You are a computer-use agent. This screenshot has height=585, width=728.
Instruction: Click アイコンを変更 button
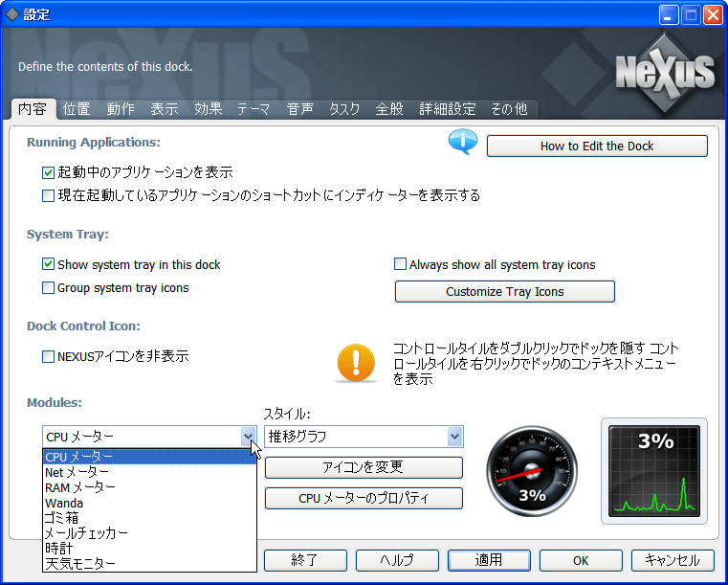click(364, 467)
